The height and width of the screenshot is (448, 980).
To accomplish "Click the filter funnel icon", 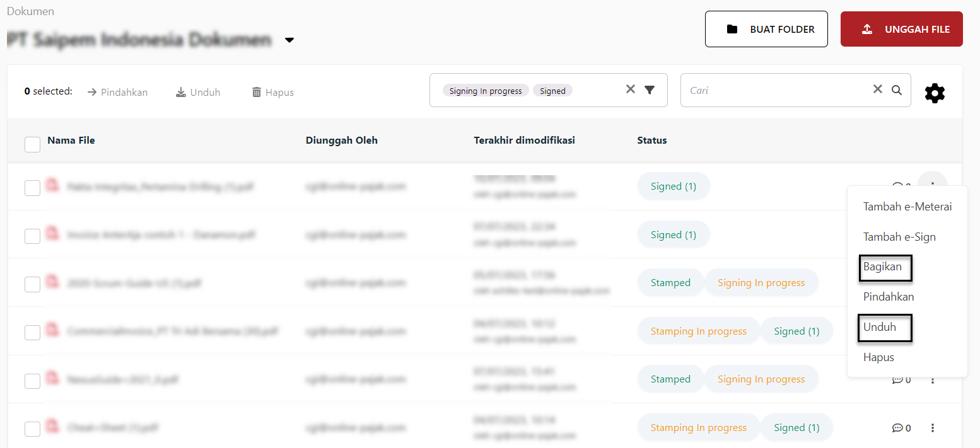I will [650, 90].
